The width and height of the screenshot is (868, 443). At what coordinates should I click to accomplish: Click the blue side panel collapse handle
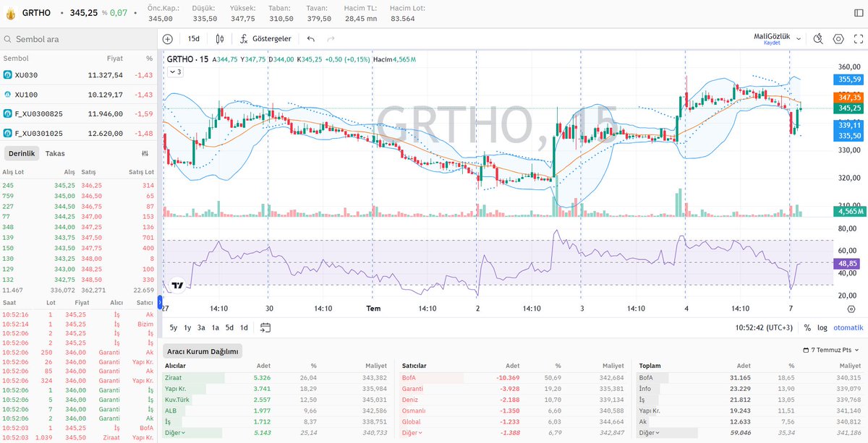161,302
